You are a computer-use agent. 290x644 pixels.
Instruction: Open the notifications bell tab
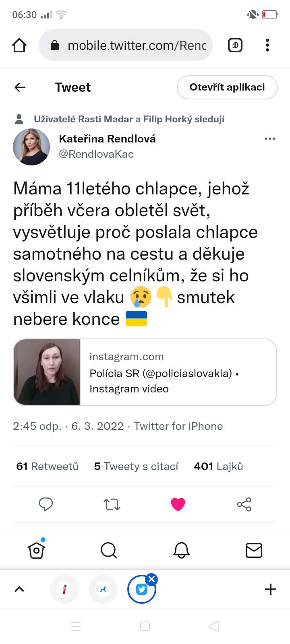point(181,550)
